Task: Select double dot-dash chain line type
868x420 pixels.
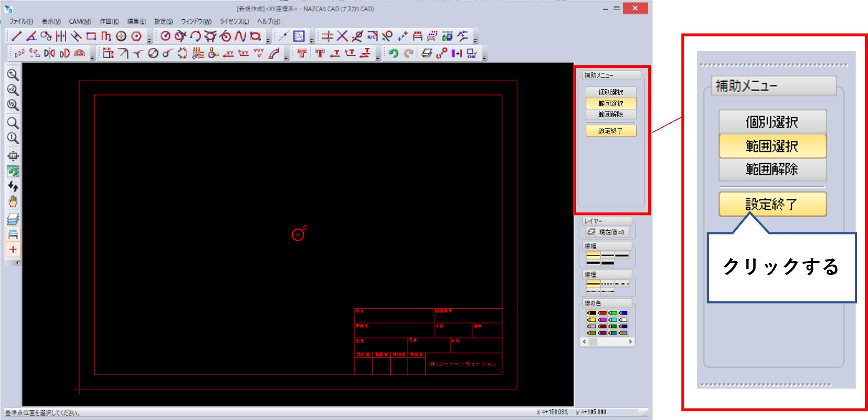Action: coord(607,291)
